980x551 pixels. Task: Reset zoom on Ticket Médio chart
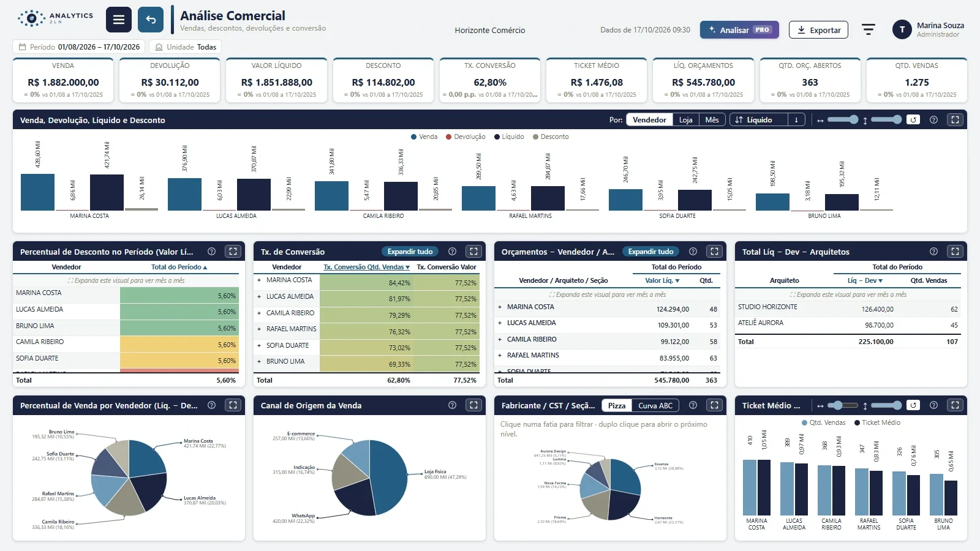913,405
